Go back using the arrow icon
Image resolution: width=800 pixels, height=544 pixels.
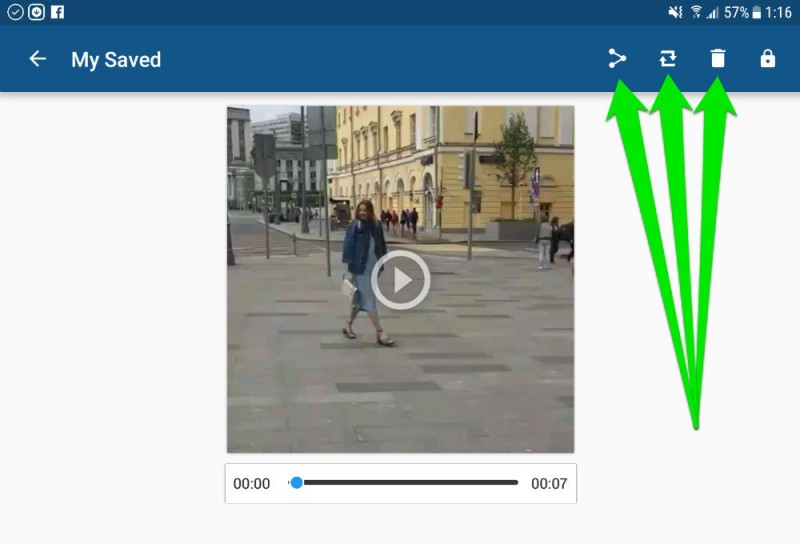click(38, 59)
